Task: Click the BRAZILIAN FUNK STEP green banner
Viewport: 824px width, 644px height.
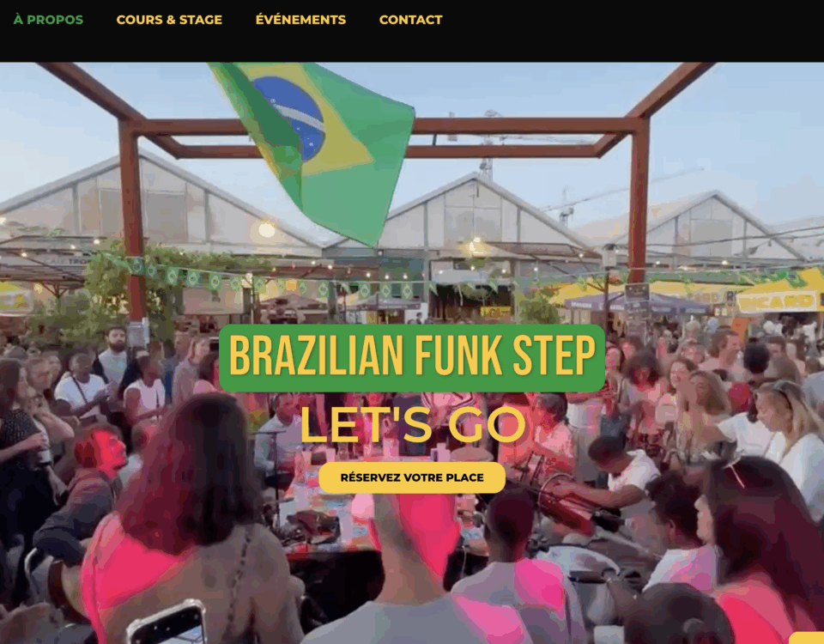Action: [412, 358]
